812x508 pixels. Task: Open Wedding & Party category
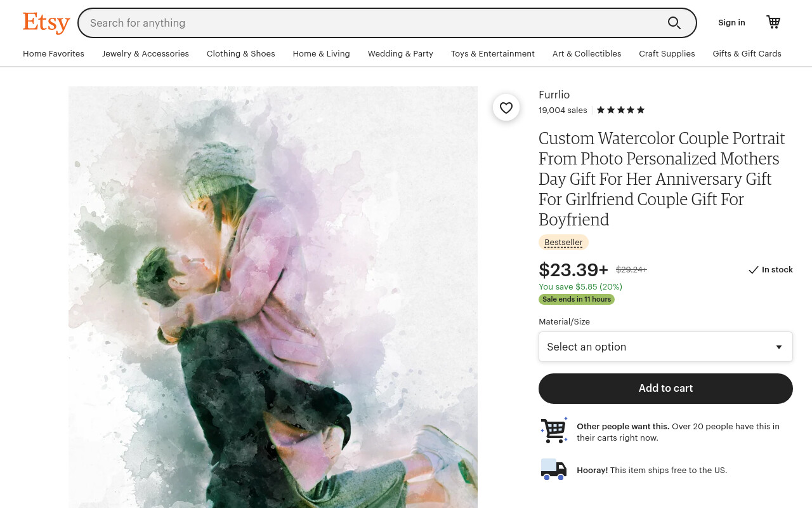(400, 54)
